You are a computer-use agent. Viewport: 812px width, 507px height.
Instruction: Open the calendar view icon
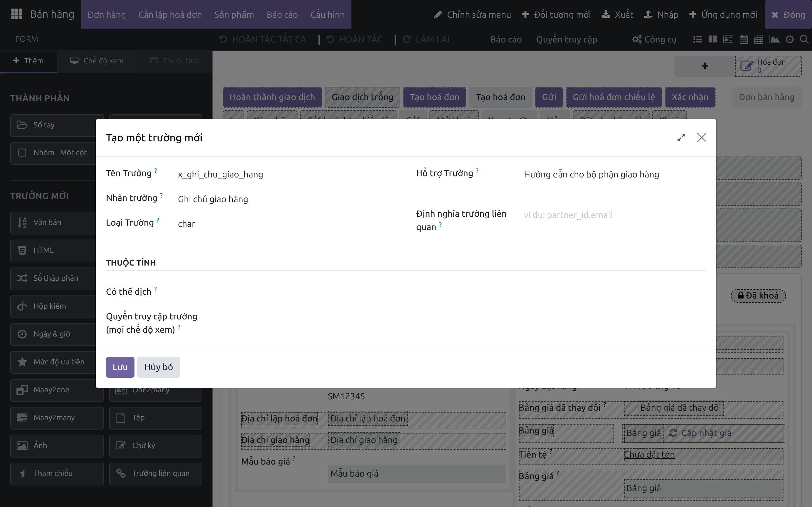(743, 39)
